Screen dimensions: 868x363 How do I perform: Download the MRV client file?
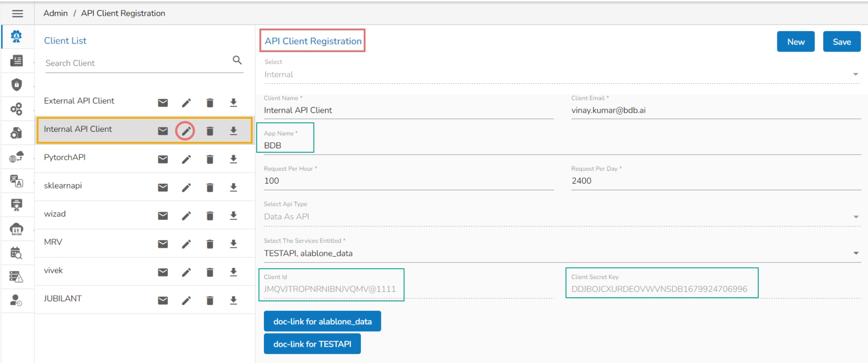click(x=234, y=244)
